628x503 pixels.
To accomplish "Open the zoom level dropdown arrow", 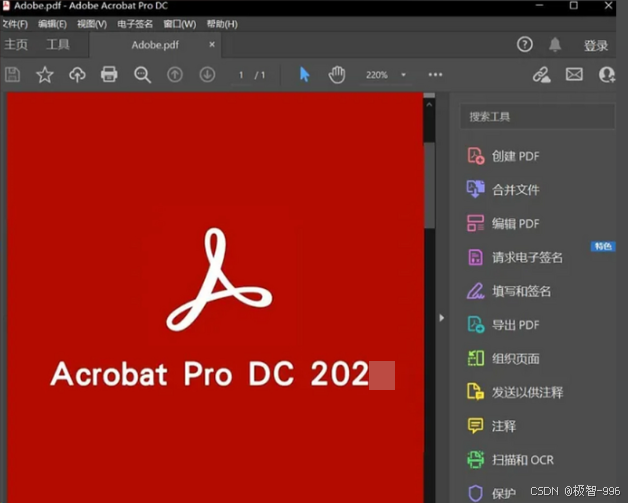I will pos(403,75).
